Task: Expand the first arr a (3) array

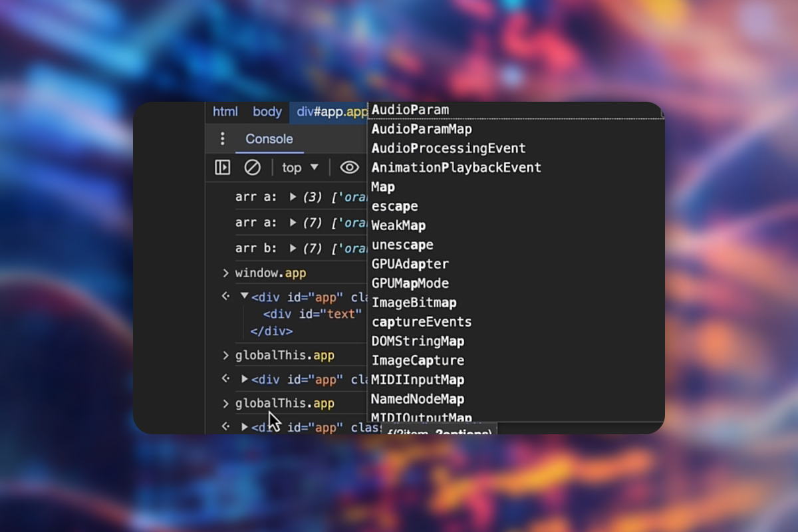Action: pyautogui.click(x=293, y=197)
